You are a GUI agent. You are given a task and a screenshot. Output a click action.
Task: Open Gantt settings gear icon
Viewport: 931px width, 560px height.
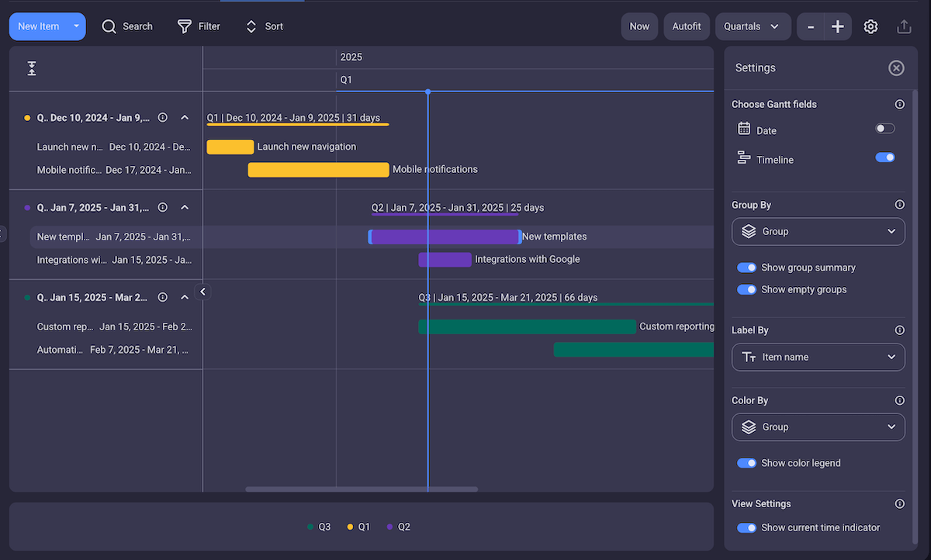(x=870, y=26)
